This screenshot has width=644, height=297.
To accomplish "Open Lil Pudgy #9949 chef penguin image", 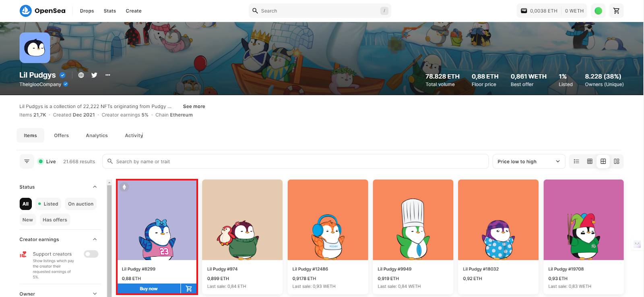I will (413, 220).
